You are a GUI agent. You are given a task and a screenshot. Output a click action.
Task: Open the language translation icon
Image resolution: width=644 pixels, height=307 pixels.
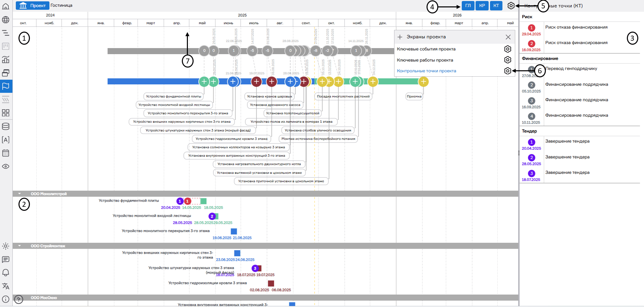tap(6, 286)
